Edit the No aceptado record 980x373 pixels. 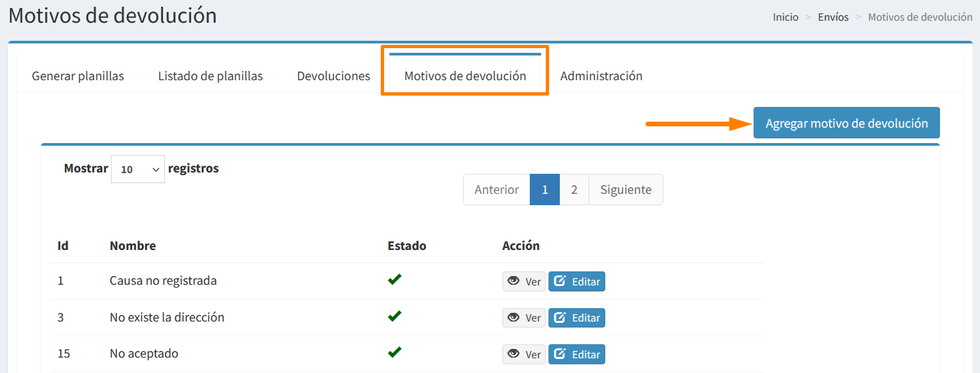[x=577, y=354]
